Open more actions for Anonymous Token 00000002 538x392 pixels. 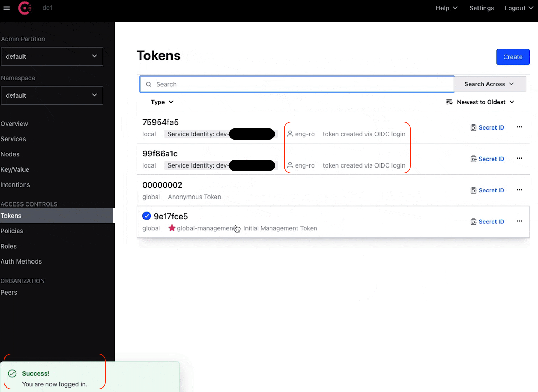(x=519, y=190)
